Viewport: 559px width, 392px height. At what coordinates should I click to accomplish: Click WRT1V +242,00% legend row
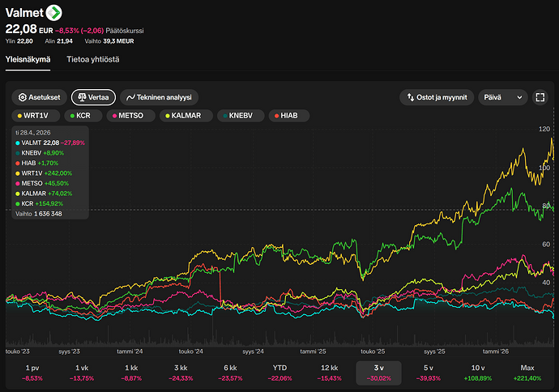pyautogui.click(x=44, y=173)
